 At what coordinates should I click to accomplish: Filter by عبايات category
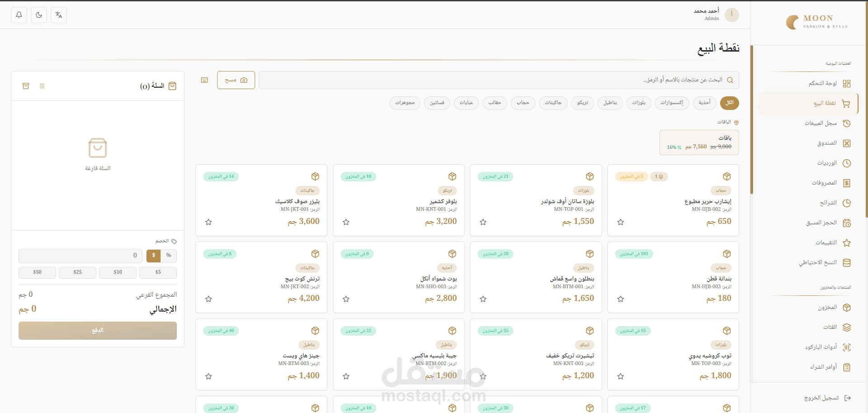click(x=466, y=103)
